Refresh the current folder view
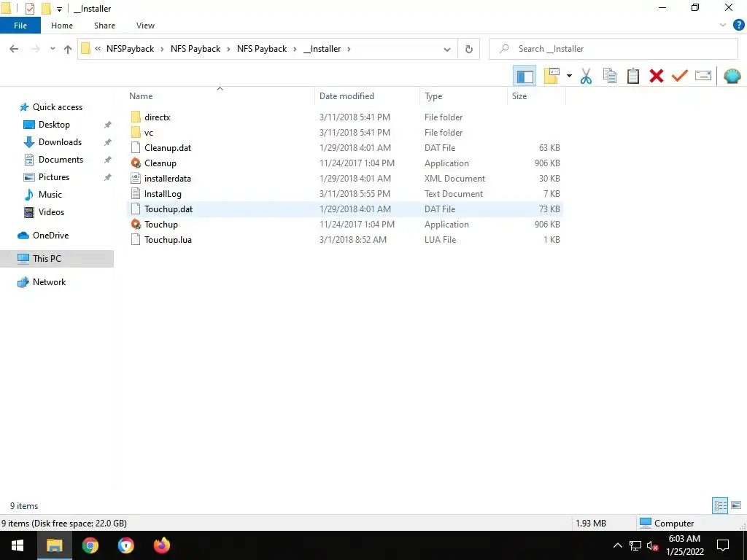This screenshot has height=560, width=747. pos(469,49)
